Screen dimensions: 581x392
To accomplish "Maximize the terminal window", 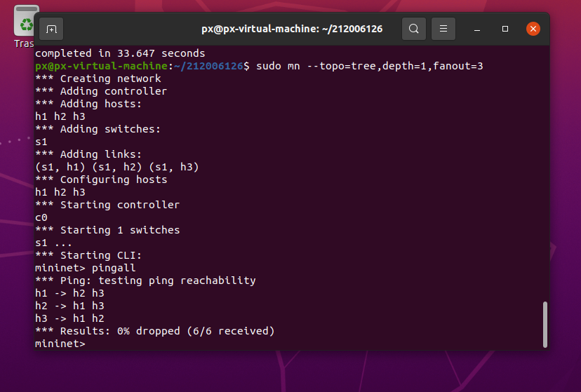I will (505, 29).
